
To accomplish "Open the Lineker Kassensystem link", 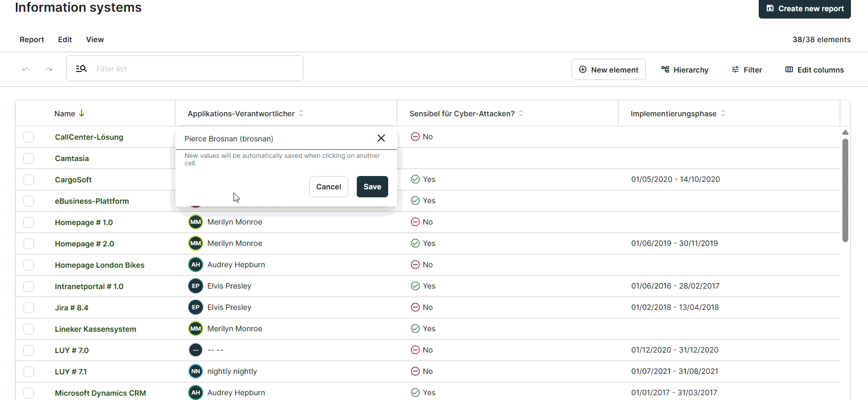I will point(95,329).
